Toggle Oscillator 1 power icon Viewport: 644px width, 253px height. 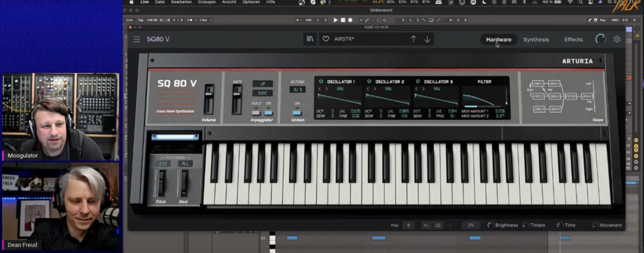(x=321, y=81)
